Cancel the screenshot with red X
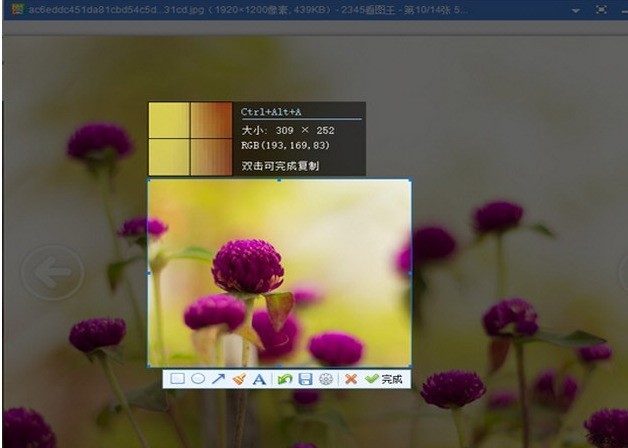This screenshot has width=628, height=448. (x=351, y=380)
